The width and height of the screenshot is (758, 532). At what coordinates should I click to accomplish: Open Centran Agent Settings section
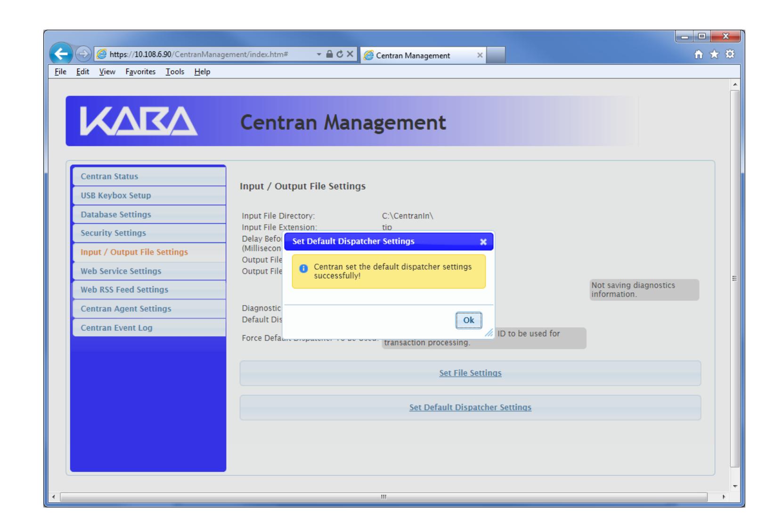click(149, 309)
